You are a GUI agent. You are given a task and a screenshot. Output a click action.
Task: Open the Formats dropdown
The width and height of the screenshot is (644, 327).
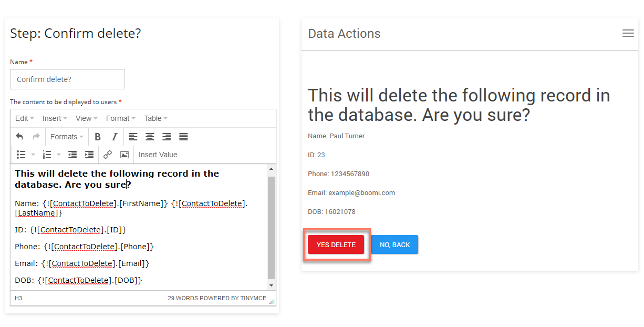pyautogui.click(x=67, y=137)
